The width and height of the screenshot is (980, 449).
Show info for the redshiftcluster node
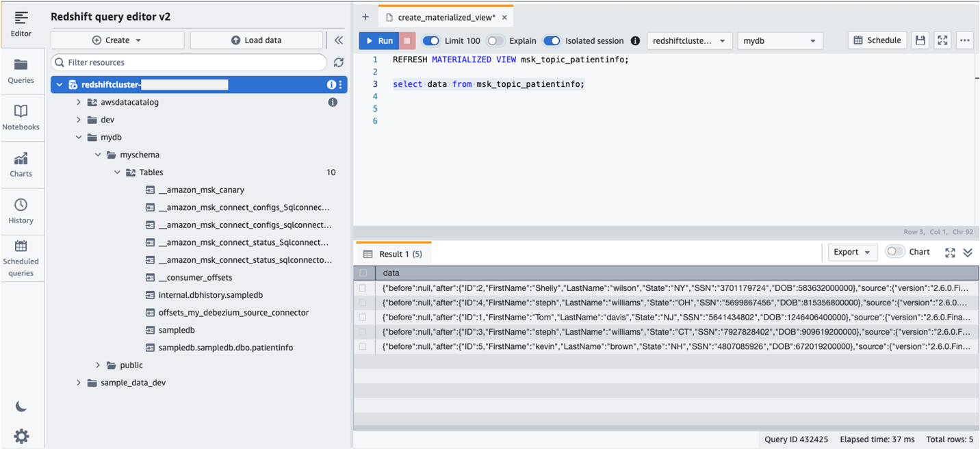click(332, 85)
